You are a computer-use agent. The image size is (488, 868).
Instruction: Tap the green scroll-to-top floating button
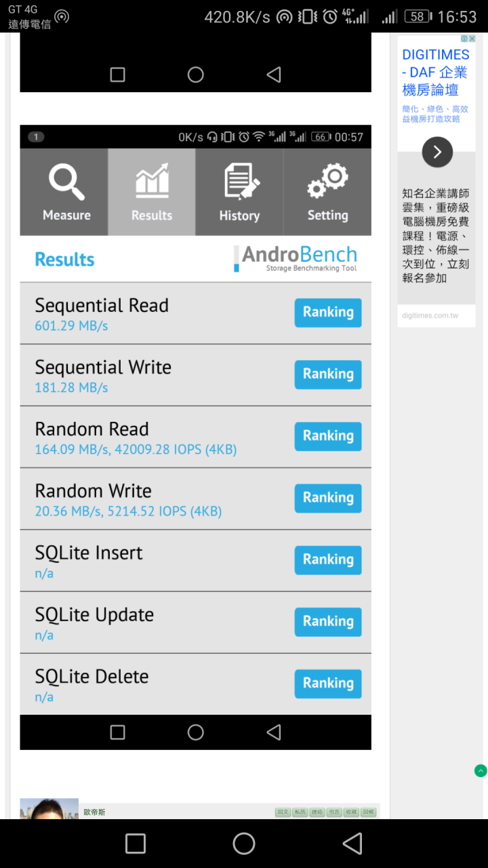click(x=481, y=770)
